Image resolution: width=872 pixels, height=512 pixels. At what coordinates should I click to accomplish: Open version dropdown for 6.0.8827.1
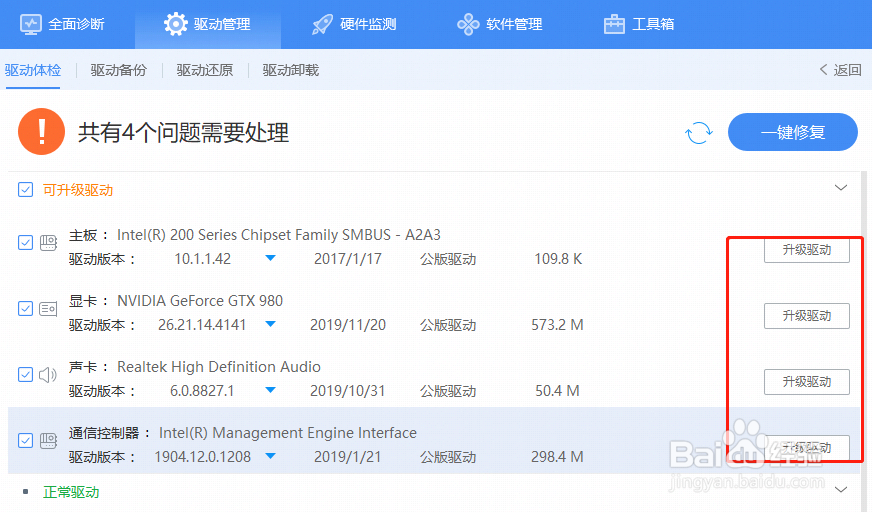[x=270, y=390]
